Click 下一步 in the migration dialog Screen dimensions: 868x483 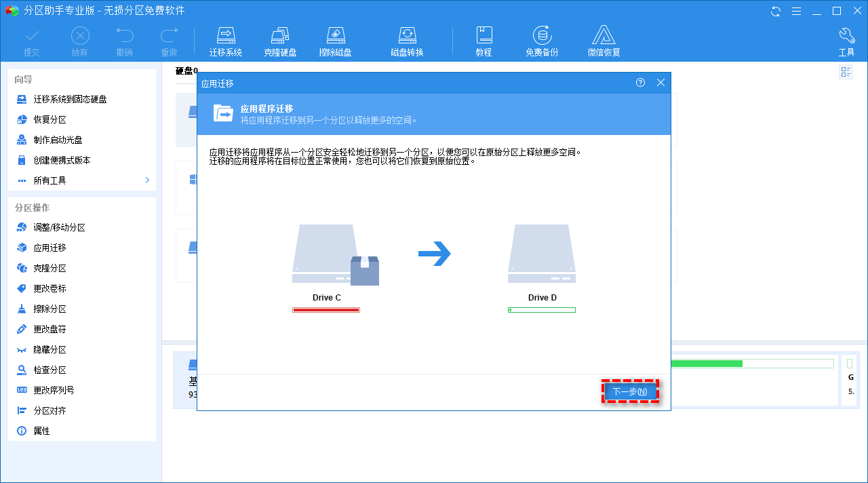[x=630, y=391]
